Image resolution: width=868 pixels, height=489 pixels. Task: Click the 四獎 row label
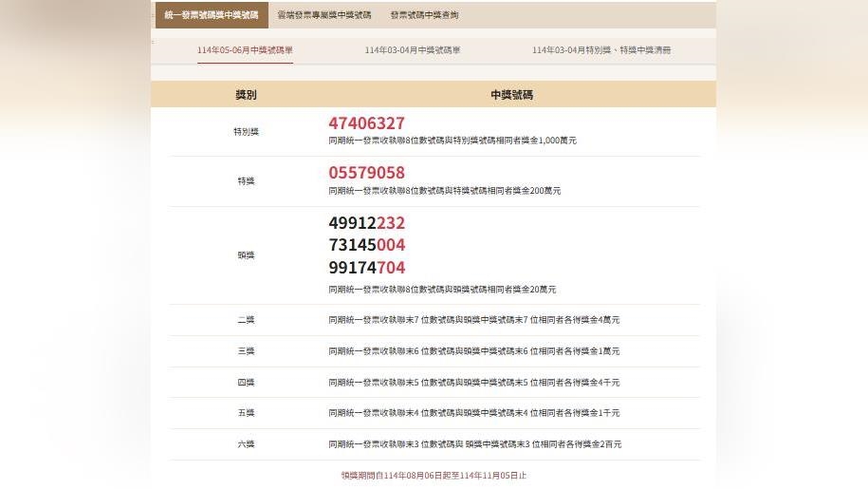246,383
